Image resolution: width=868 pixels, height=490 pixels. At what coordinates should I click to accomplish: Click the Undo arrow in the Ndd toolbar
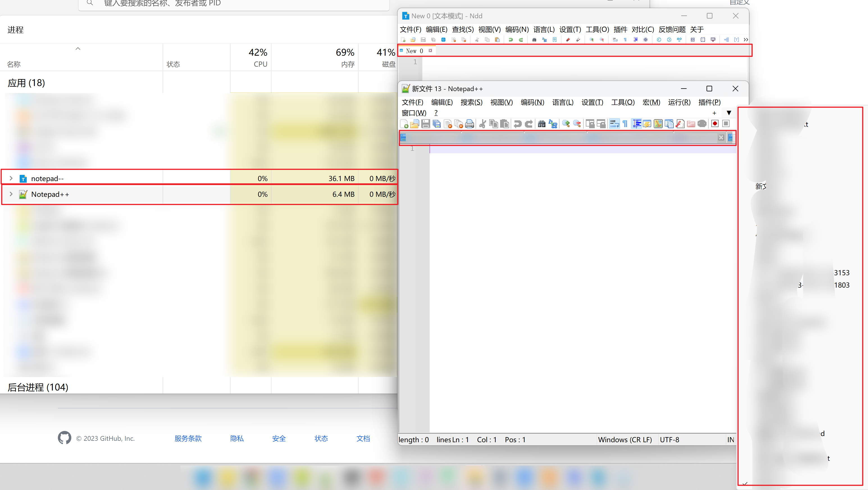click(511, 39)
